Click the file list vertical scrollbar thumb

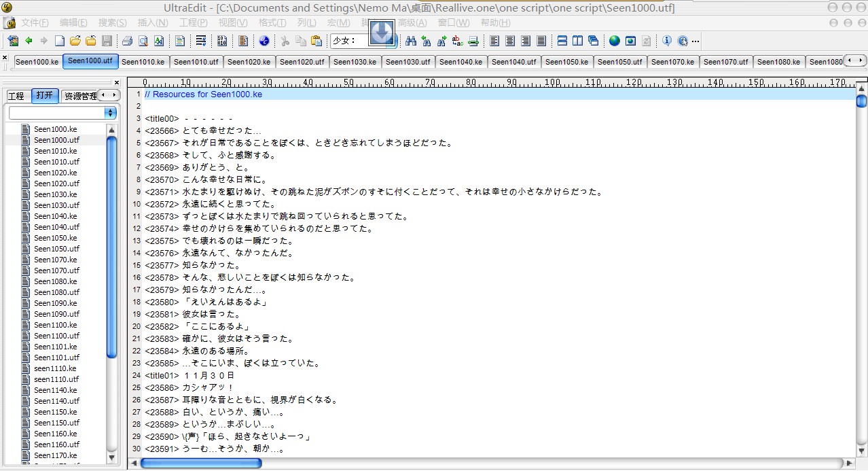112,247
